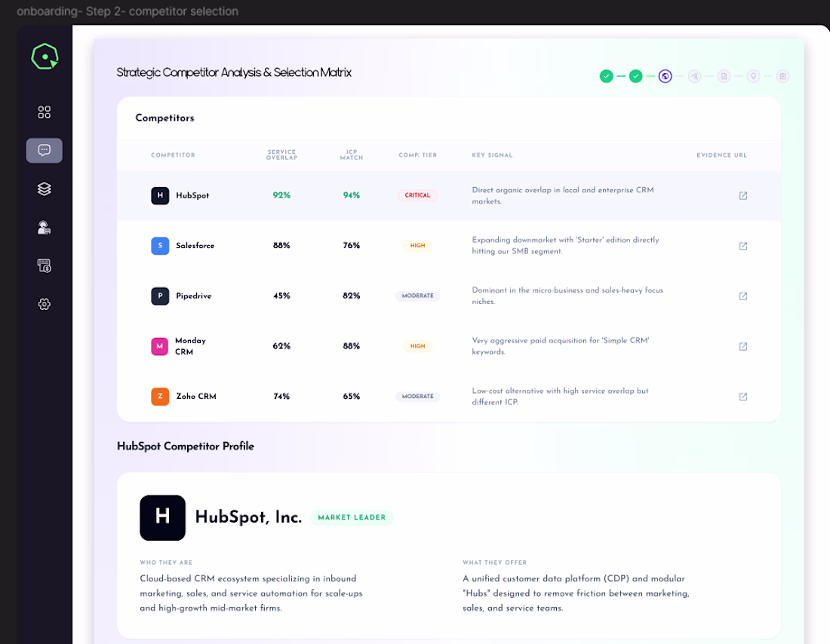Jump to fifth onboarding step document icon
The height and width of the screenshot is (644, 830).
click(x=724, y=76)
